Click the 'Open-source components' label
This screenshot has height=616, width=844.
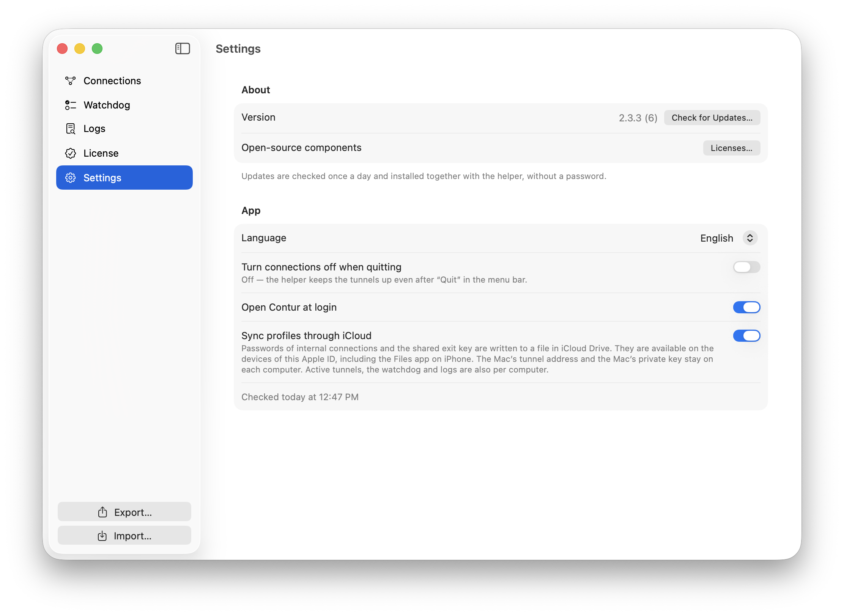click(301, 148)
